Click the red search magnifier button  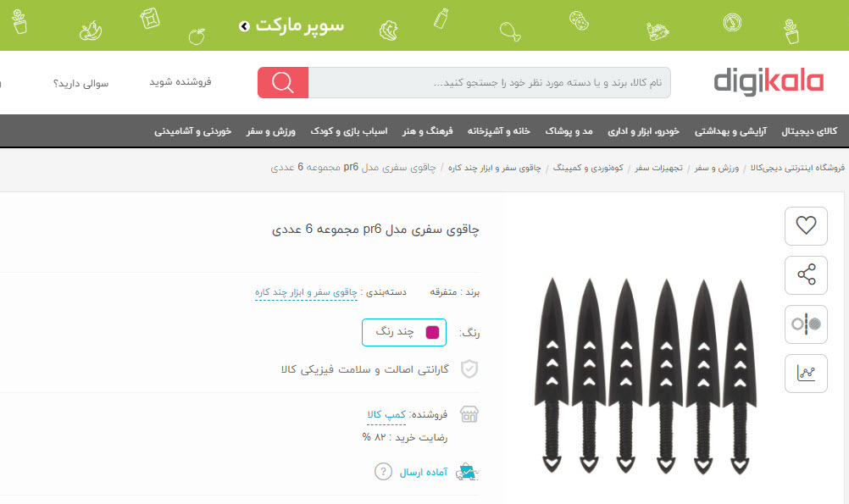(283, 82)
